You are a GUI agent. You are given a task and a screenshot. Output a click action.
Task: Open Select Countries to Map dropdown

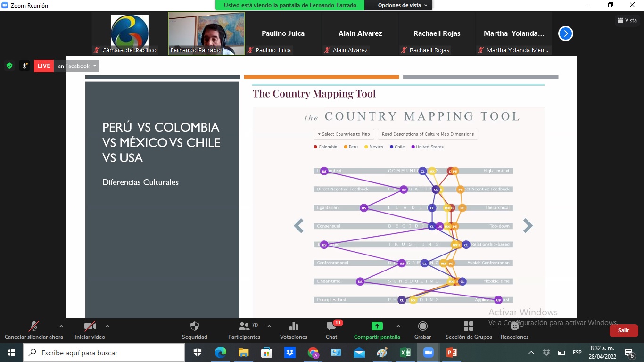pos(344,134)
